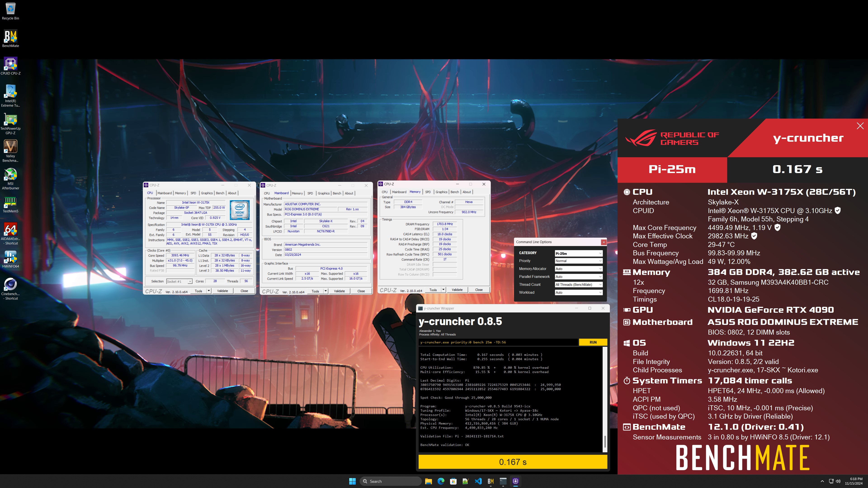Open Microsoft Edge from taskbar

[441, 481]
